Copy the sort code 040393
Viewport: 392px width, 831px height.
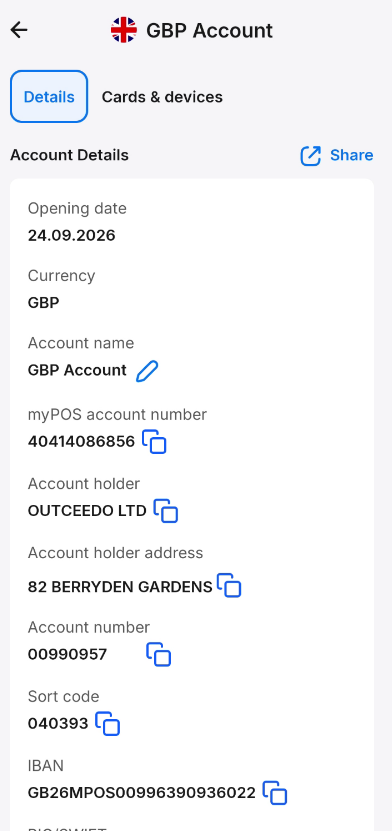108,723
